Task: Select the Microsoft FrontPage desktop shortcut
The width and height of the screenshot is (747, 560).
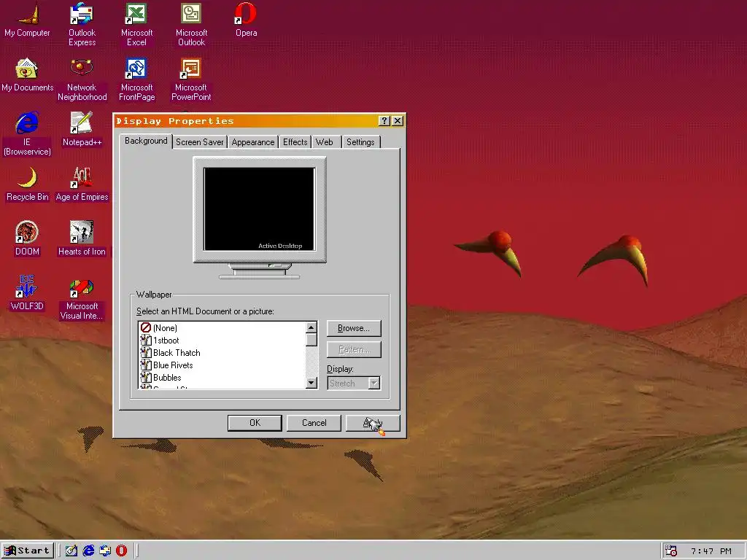Action: tap(136, 79)
